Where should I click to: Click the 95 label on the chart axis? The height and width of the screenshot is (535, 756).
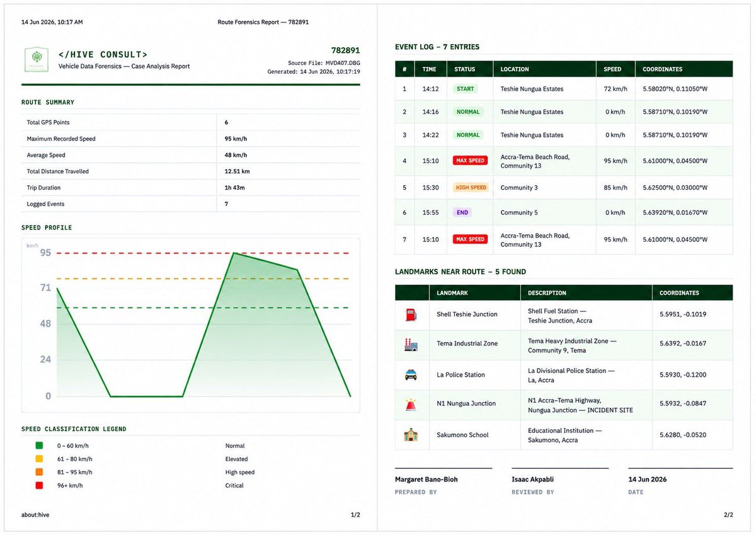pyautogui.click(x=45, y=253)
